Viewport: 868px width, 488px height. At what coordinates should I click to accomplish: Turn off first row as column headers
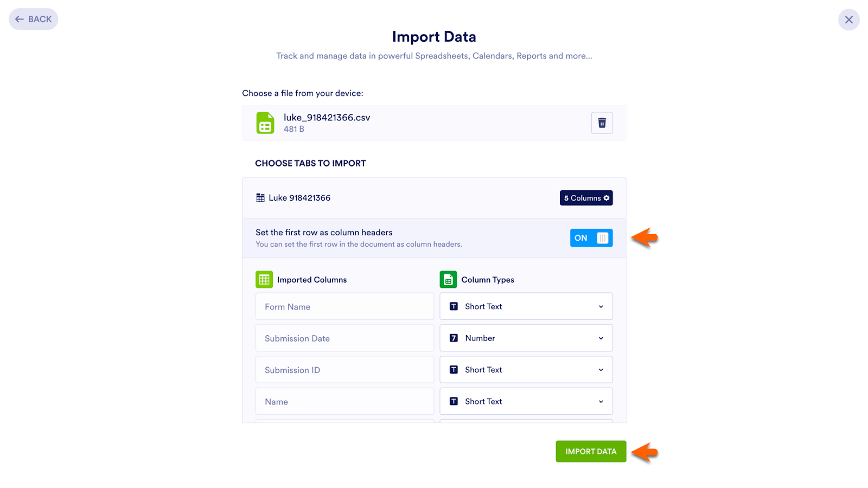(x=591, y=238)
